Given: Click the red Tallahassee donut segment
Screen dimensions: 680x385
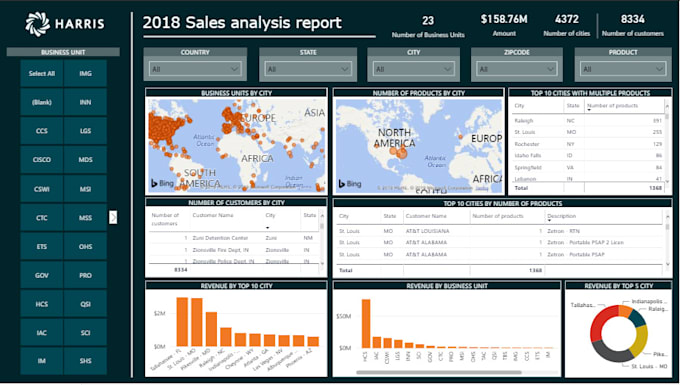Looking at the screenshot, I should click(x=601, y=322).
